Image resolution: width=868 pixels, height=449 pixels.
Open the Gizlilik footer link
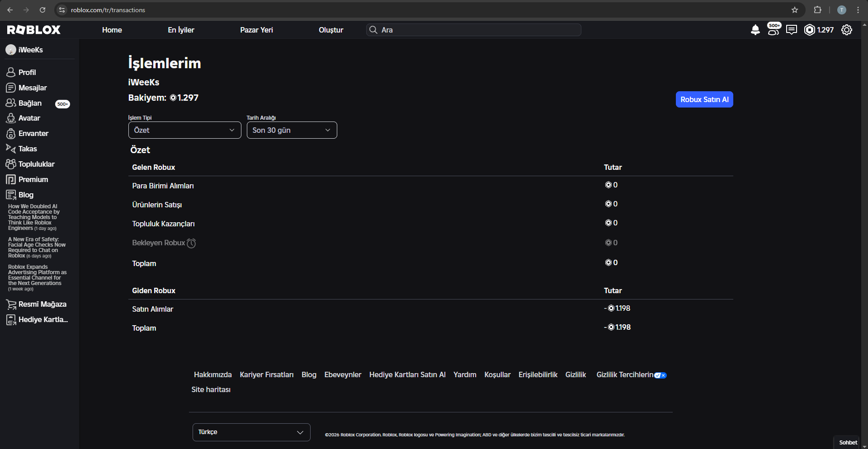pos(576,375)
